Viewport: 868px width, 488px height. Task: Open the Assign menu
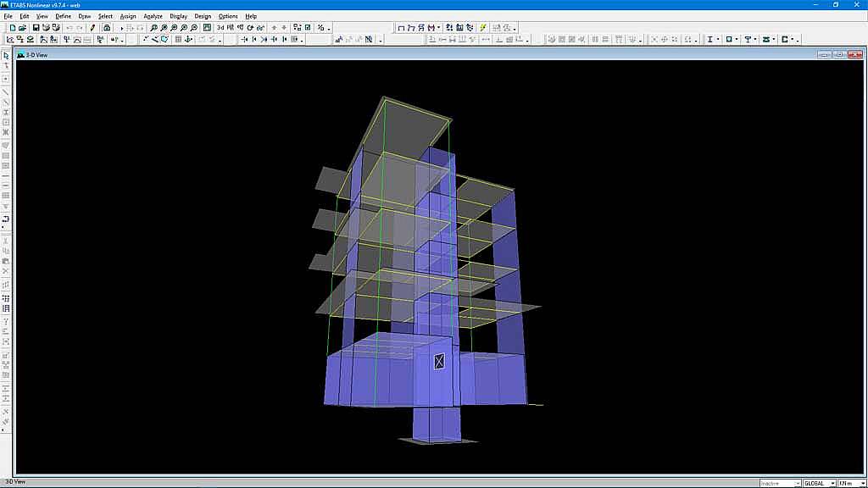click(x=127, y=16)
